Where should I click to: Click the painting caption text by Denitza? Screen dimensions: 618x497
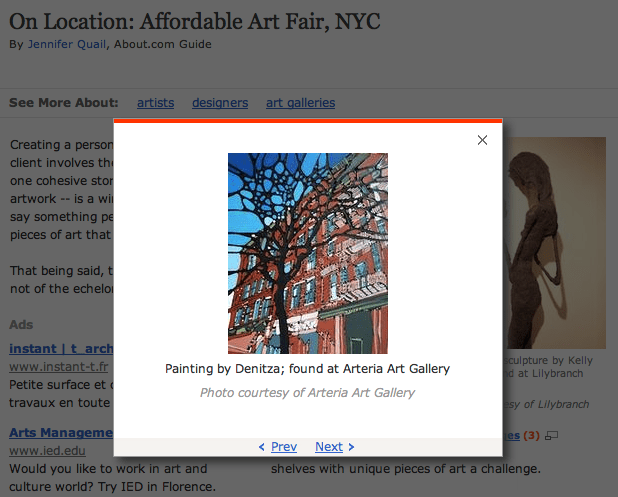click(x=307, y=369)
